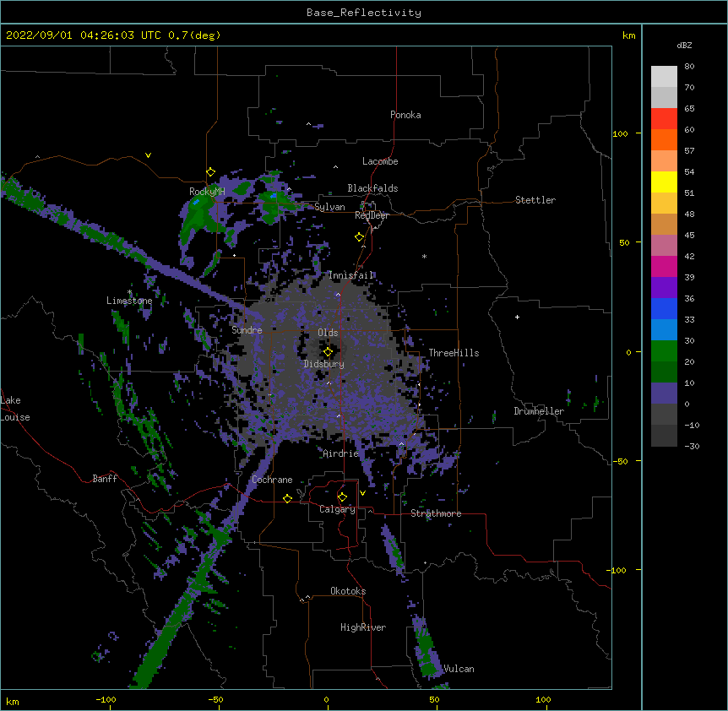Click the 45 value on the dBZ legend
Viewport: 728px width, 711px height.
[689, 236]
